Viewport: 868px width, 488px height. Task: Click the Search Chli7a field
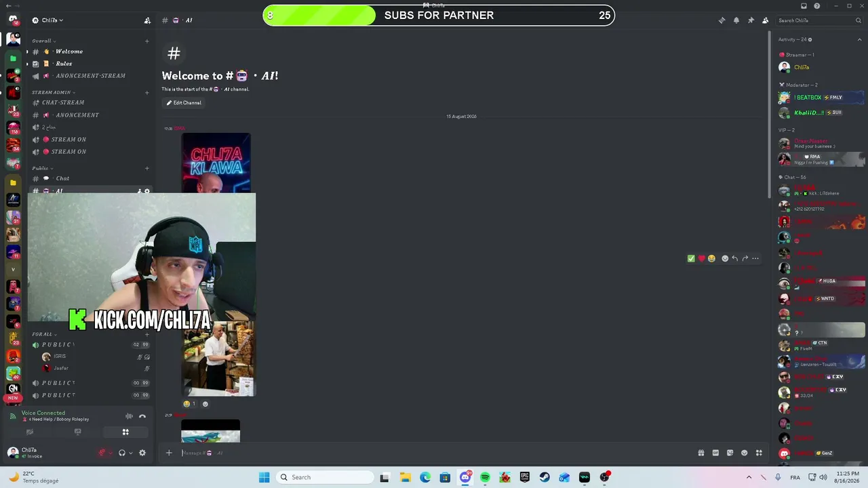(x=818, y=20)
